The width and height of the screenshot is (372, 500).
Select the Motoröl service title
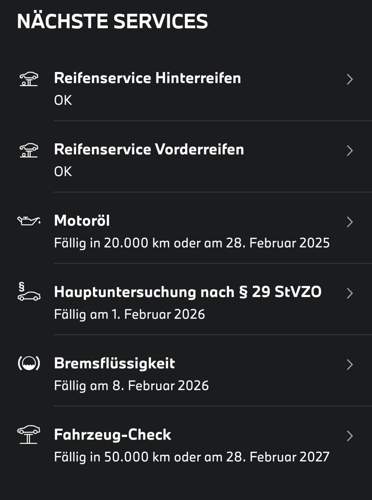pyautogui.click(x=82, y=221)
